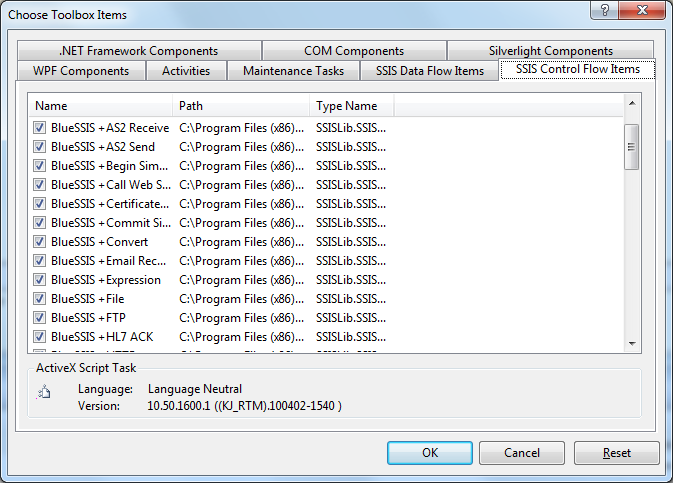Uncheck the BlueSSIS +AS2 Send checkbox
The width and height of the screenshot is (673, 483).
coord(39,147)
